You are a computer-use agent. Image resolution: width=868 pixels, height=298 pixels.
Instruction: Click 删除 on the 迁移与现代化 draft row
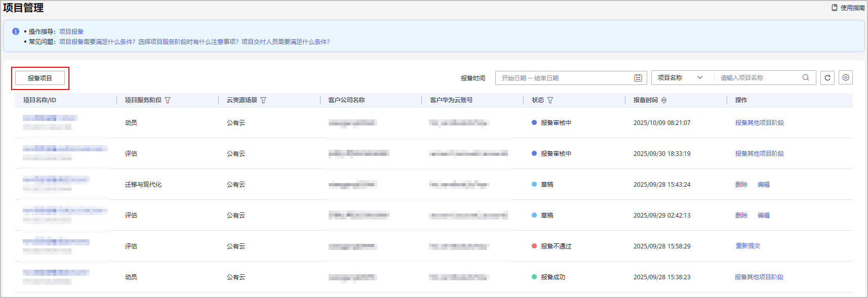click(x=741, y=185)
